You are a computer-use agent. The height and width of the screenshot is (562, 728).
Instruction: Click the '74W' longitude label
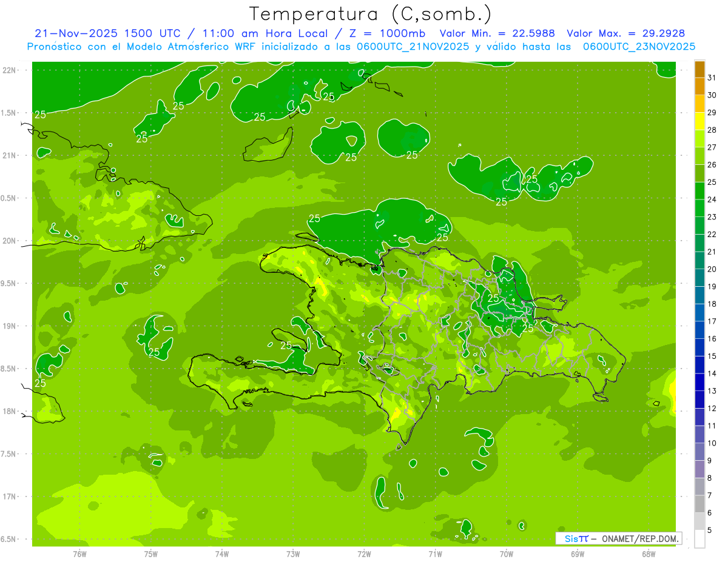[x=221, y=554]
